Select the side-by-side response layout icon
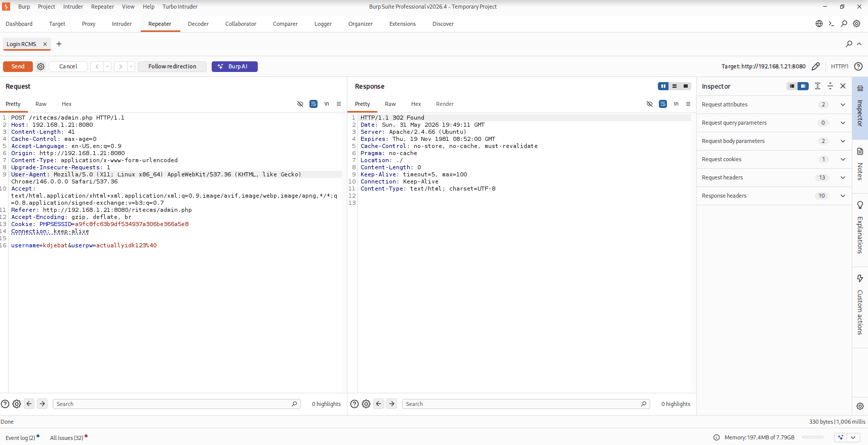868x445 pixels. [663, 86]
